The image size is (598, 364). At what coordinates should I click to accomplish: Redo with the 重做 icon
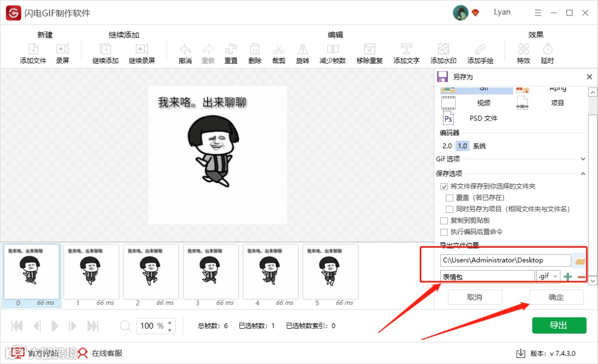208,49
